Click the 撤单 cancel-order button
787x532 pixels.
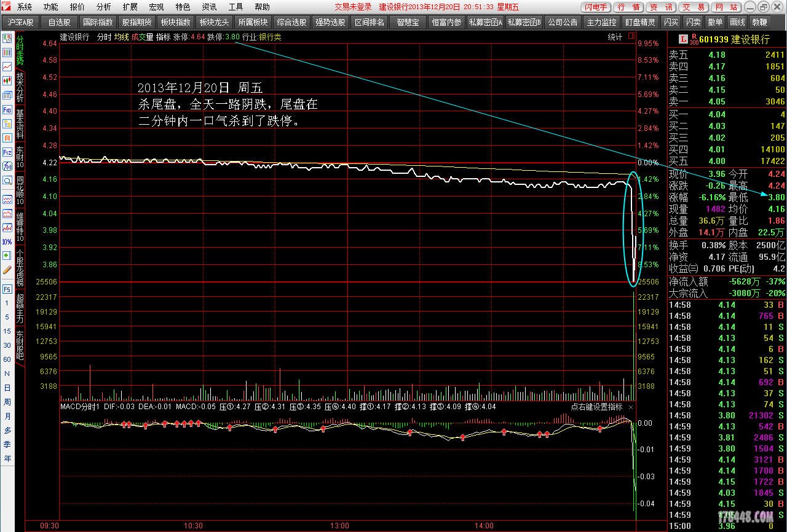pos(716,22)
